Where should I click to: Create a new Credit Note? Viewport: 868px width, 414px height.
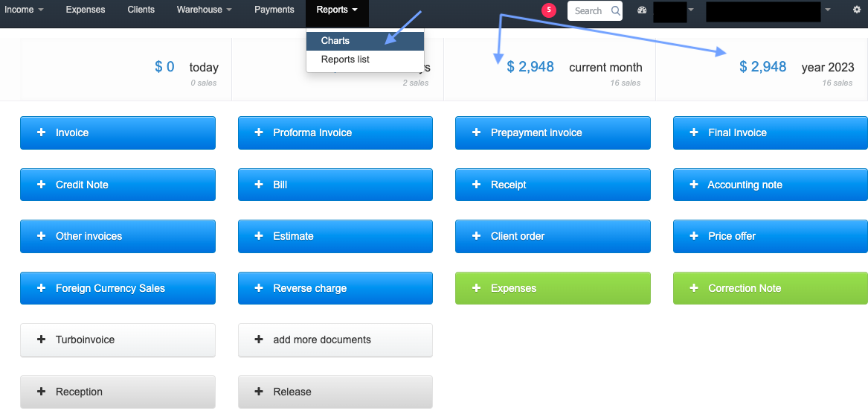(x=118, y=185)
